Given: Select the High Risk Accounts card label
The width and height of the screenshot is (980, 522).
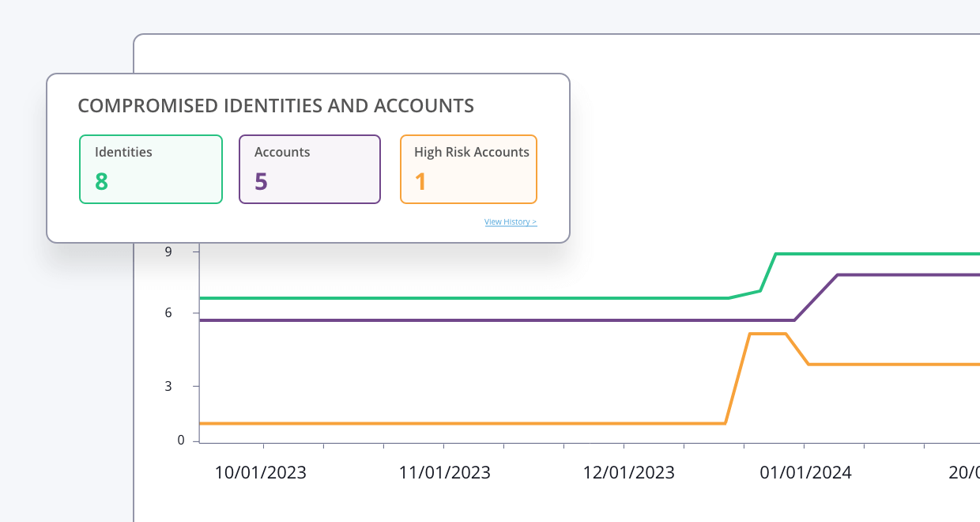Looking at the screenshot, I should (471, 152).
